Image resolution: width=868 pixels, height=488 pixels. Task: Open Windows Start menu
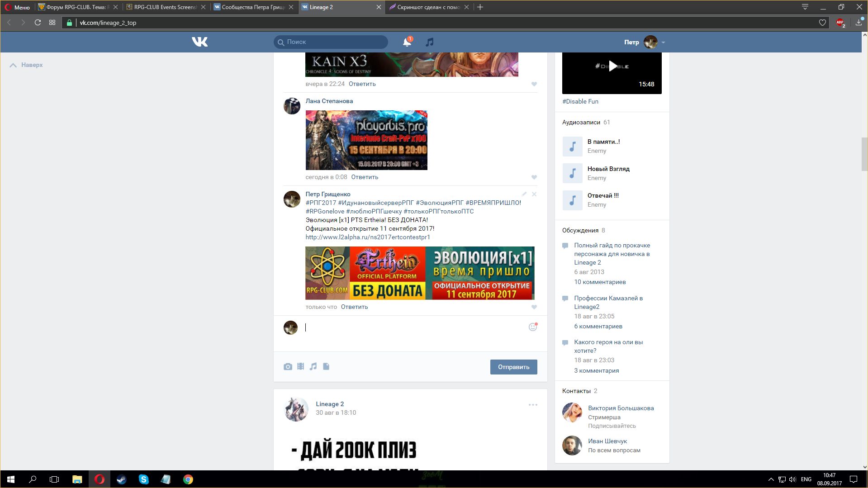(11, 479)
